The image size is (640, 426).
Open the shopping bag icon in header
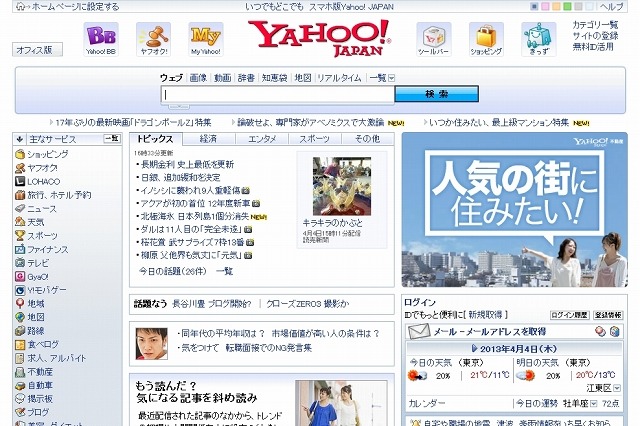(x=486, y=39)
